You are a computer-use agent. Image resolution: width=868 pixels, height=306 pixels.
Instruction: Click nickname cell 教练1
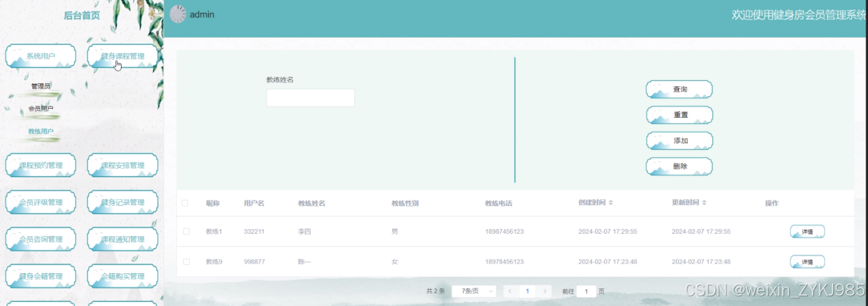(x=214, y=232)
